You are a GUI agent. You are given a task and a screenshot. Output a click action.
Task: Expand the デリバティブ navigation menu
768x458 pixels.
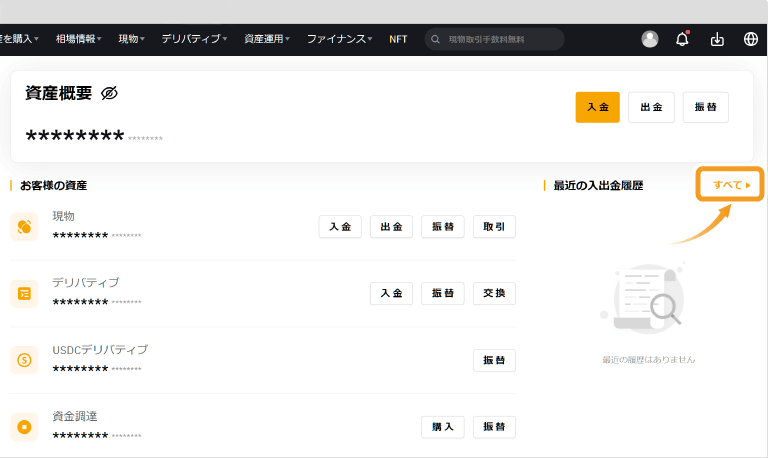click(x=194, y=39)
